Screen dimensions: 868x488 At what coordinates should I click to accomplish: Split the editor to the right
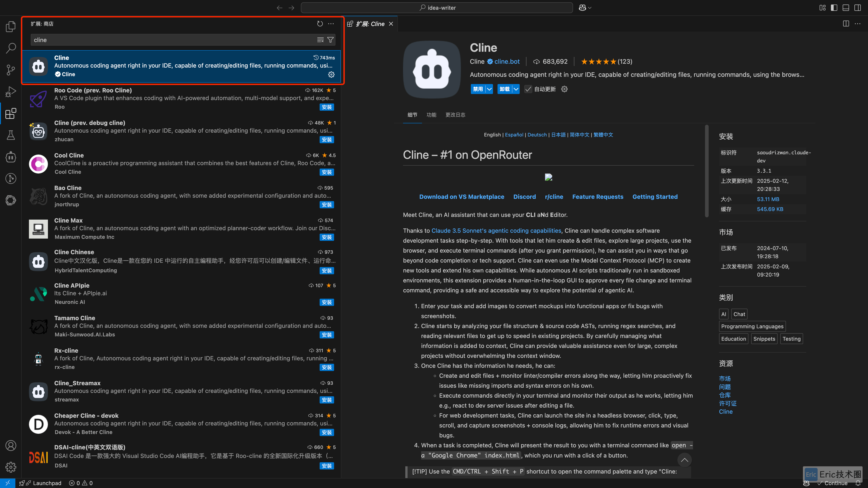tap(846, 23)
